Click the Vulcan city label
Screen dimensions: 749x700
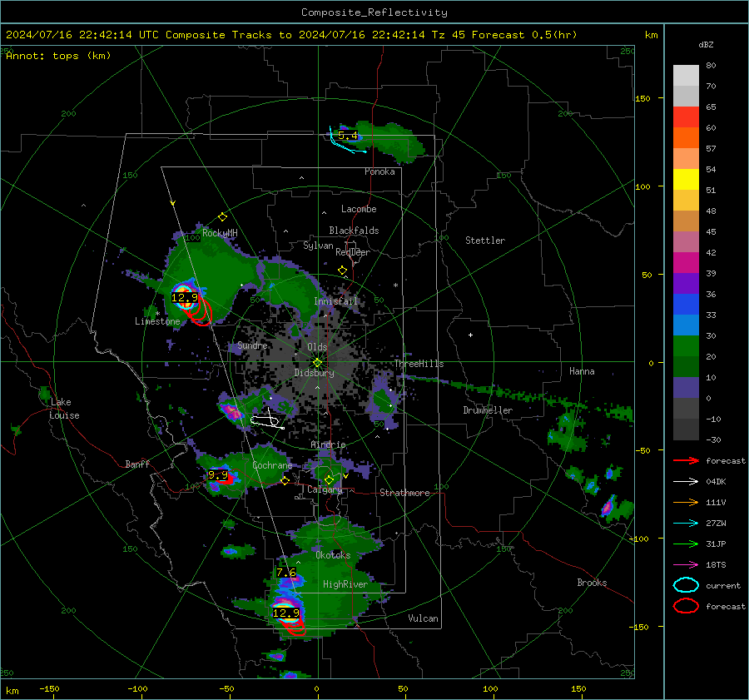point(424,618)
